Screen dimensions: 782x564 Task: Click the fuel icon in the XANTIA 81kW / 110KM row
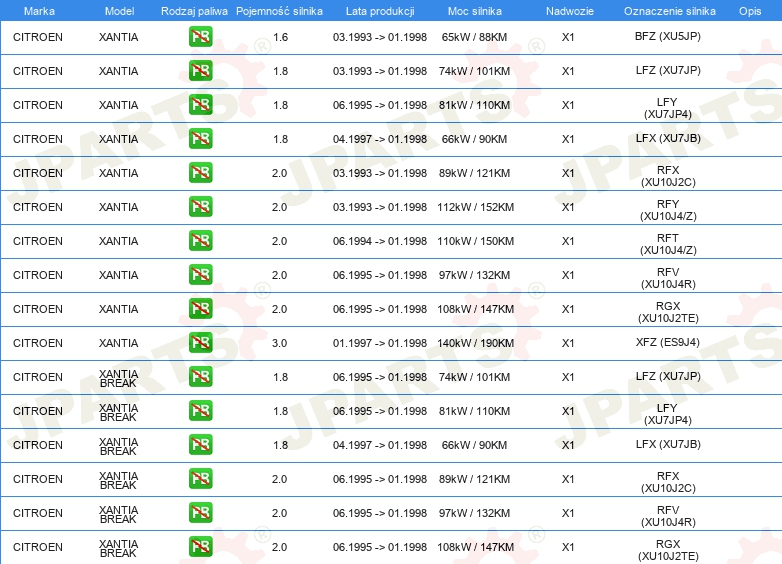coord(200,105)
